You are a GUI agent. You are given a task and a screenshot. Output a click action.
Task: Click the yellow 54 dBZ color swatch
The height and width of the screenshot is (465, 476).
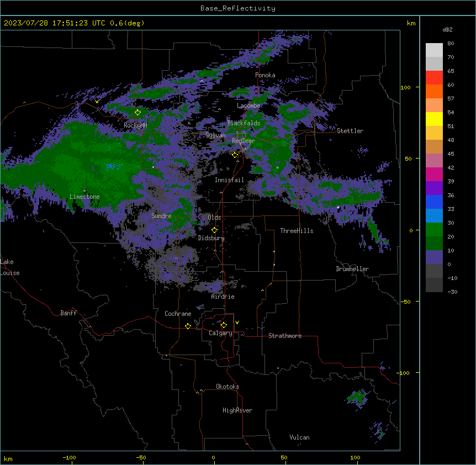(x=434, y=119)
